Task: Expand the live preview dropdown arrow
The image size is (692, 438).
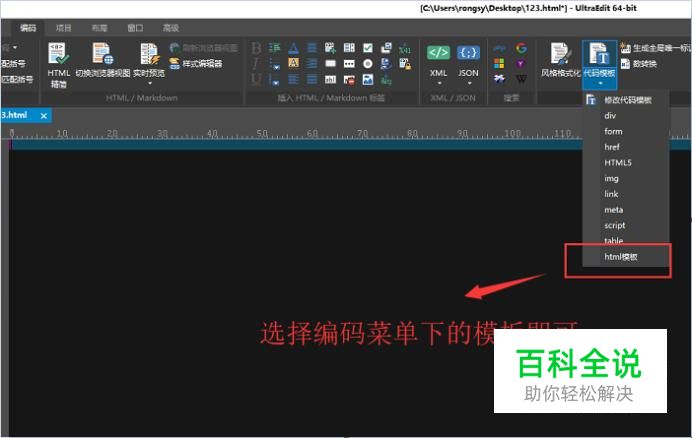Action: pos(150,83)
